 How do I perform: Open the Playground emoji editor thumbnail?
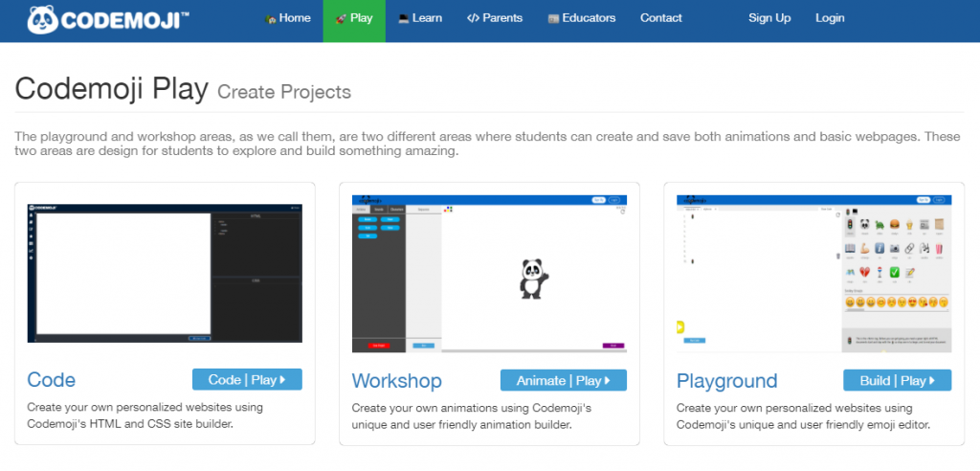click(x=813, y=274)
